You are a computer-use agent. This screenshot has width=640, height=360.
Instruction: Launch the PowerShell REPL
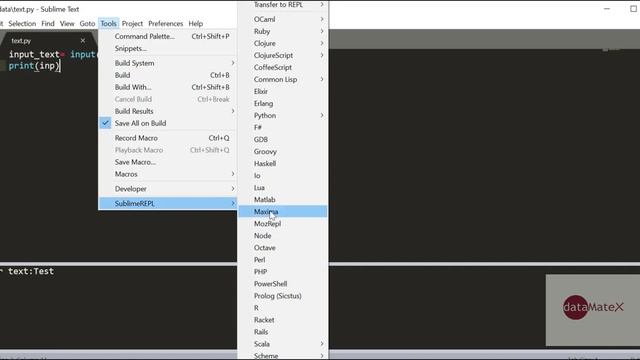coord(283,284)
